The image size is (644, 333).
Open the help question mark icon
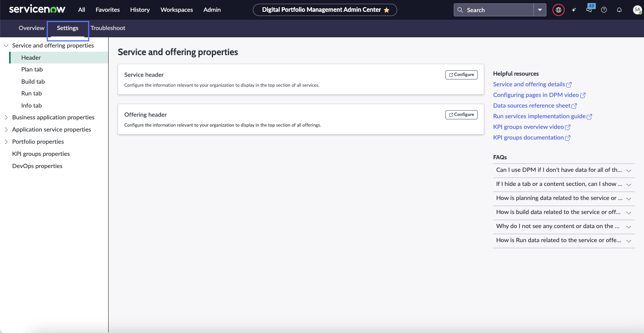pyautogui.click(x=604, y=10)
